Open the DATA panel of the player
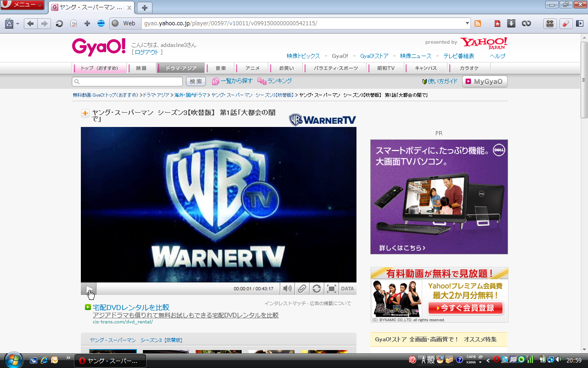The width and height of the screenshot is (588, 368). click(x=347, y=289)
